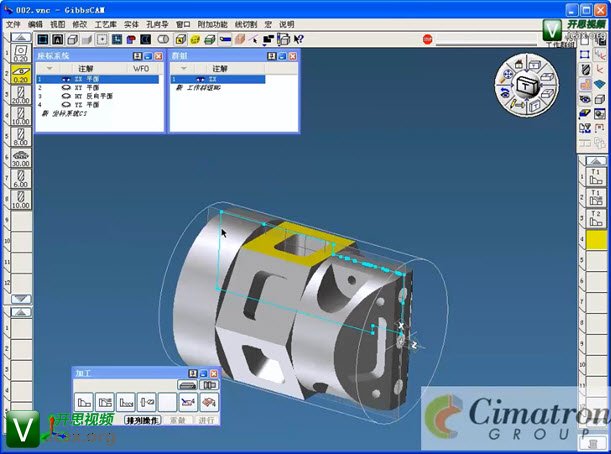Click the first dark square toolbar icon
The width and height of the screenshot is (611, 454).
coord(42,39)
